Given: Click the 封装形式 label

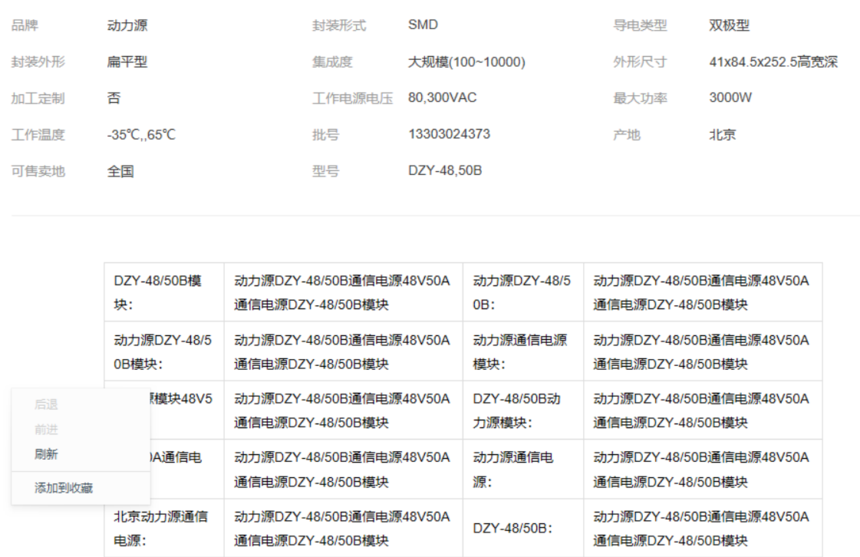Looking at the screenshot, I should pyautogui.click(x=339, y=25).
